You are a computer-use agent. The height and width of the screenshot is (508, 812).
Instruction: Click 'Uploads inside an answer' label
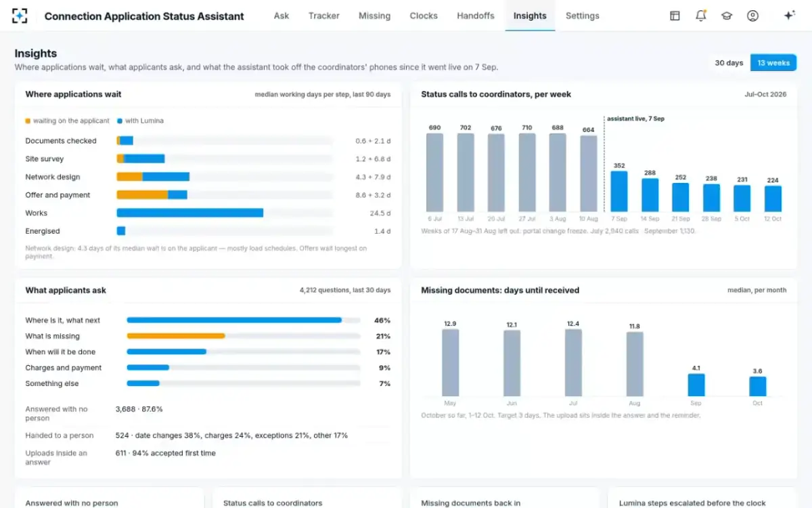click(56, 457)
